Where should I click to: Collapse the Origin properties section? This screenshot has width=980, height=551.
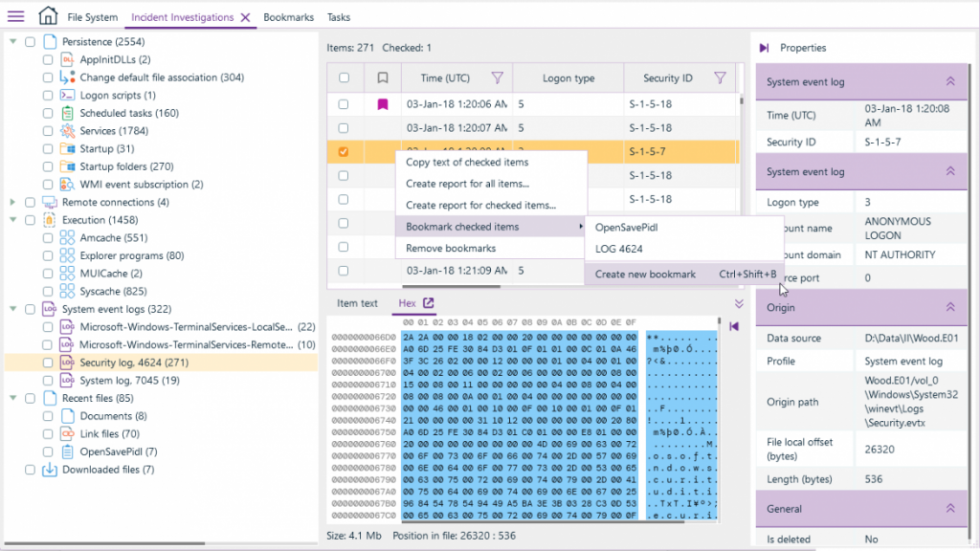(x=950, y=308)
